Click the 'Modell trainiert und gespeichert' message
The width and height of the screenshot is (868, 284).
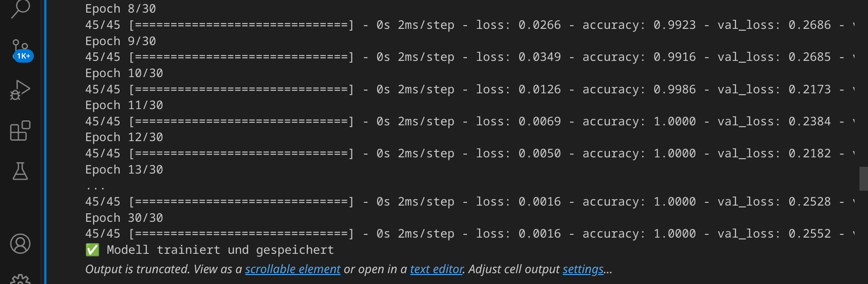[220, 250]
